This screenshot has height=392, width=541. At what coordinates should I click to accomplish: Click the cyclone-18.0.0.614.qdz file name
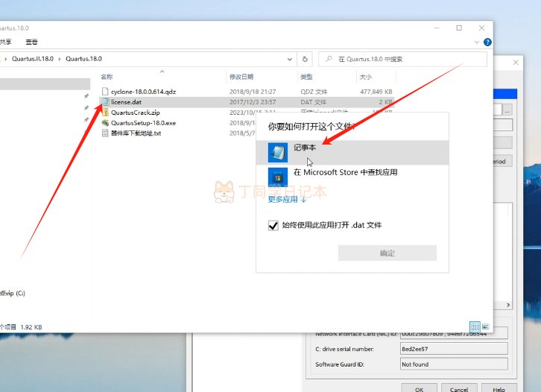pos(143,92)
